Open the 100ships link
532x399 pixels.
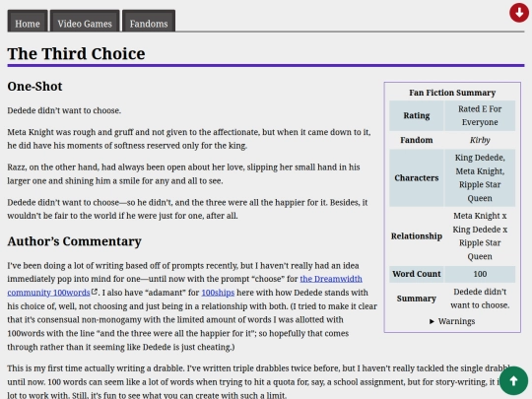click(218, 293)
